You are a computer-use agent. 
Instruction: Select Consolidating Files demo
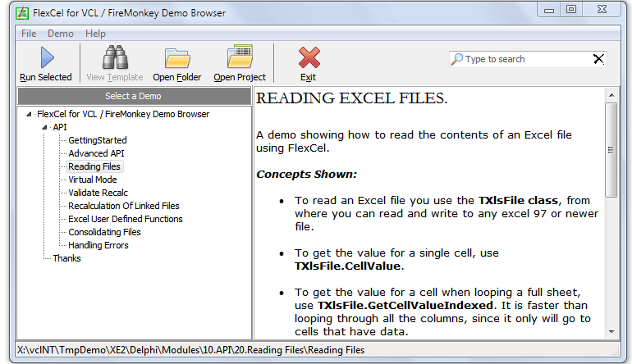pyautogui.click(x=104, y=232)
